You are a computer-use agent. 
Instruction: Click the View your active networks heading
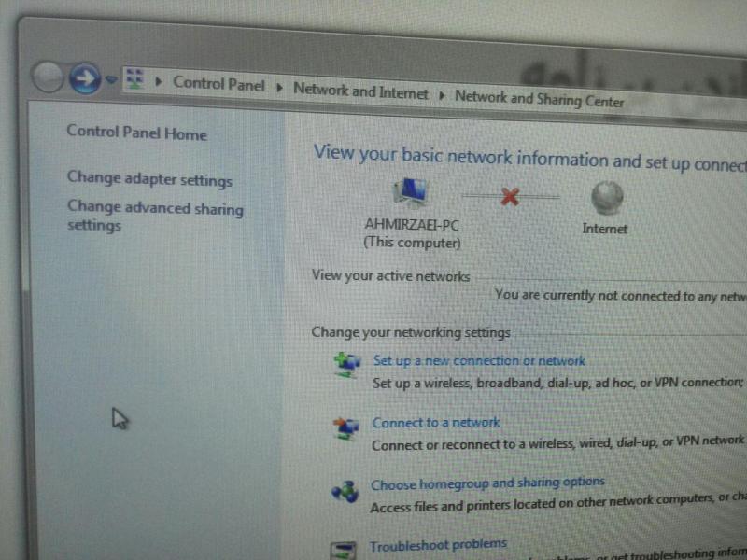point(390,275)
